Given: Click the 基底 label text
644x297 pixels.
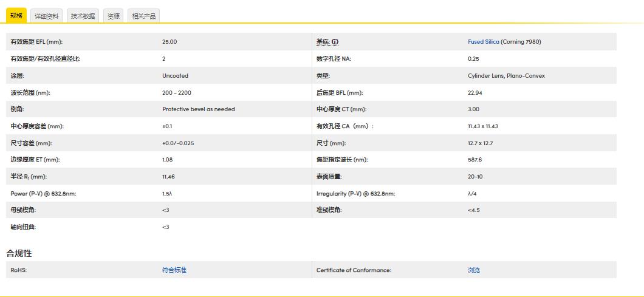Looking at the screenshot, I should click(x=323, y=42).
